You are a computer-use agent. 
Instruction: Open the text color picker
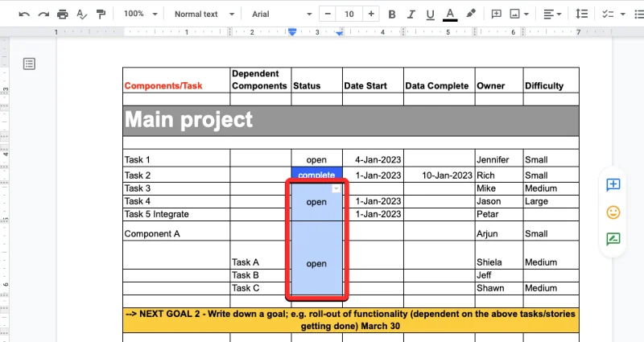450,14
